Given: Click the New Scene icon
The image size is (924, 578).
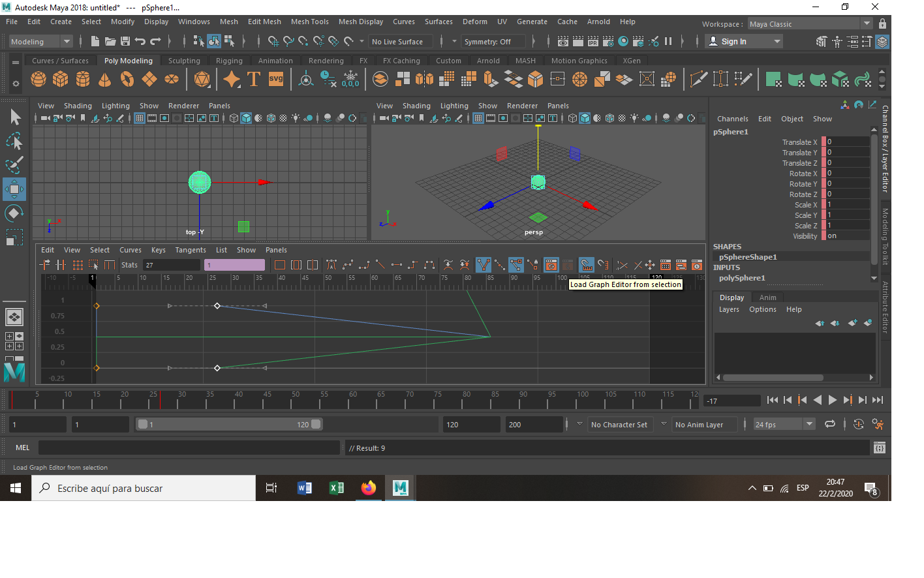Looking at the screenshot, I should click(95, 42).
